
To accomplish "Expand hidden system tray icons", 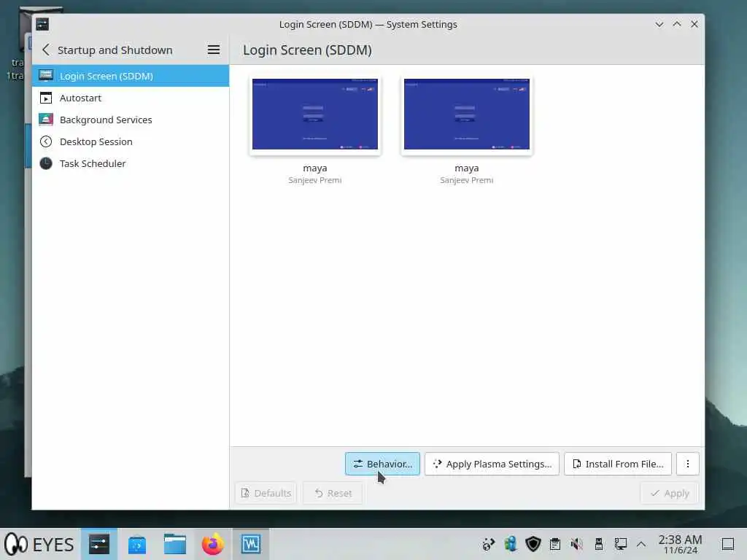I will (x=641, y=544).
